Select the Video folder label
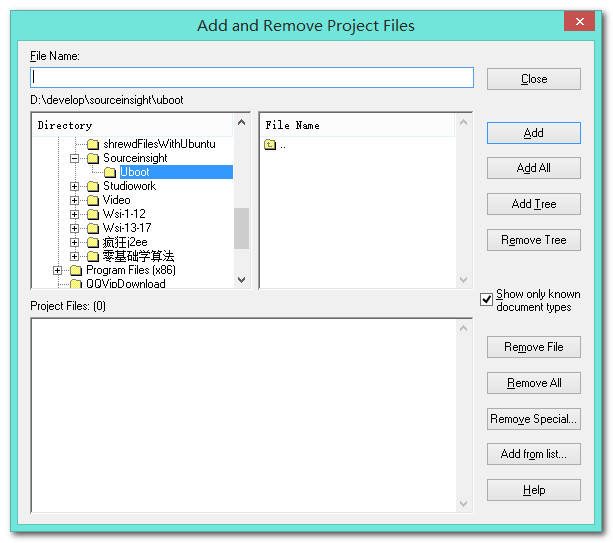Viewport: 613px width, 543px height. coord(117,200)
